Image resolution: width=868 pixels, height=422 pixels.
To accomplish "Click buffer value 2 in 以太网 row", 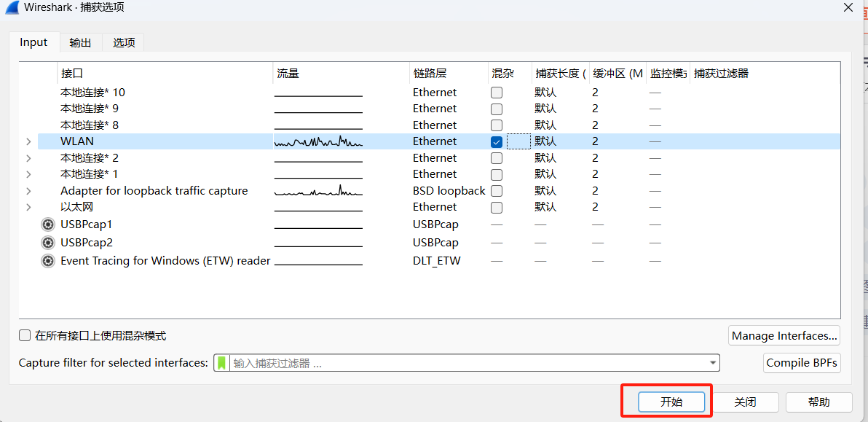I will pyautogui.click(x=595, y=207).
